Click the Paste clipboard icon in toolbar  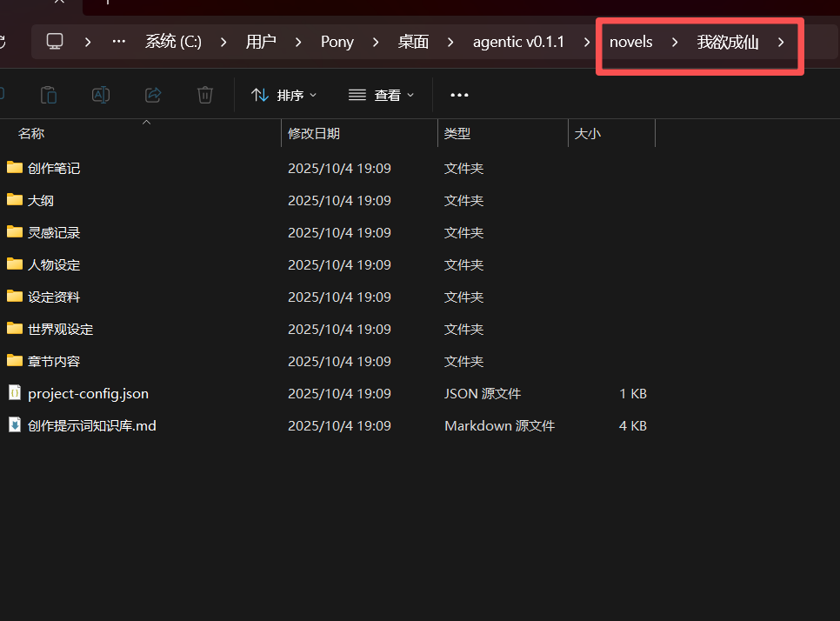(49, 95)
